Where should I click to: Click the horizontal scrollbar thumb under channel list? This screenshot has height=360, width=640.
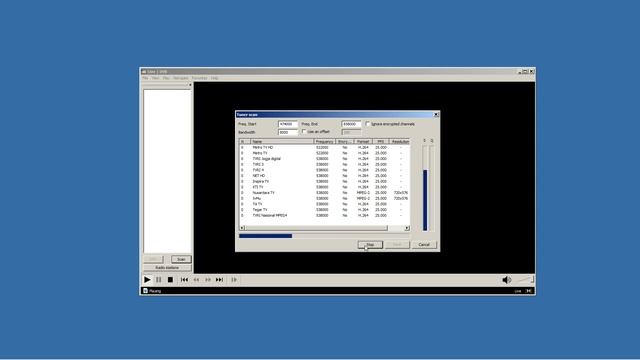(316, 228)
